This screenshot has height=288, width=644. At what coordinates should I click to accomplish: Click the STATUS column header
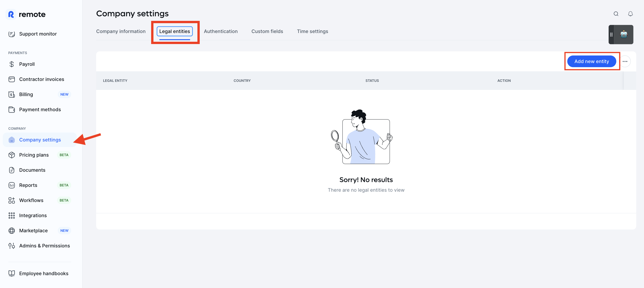(372, 81)
